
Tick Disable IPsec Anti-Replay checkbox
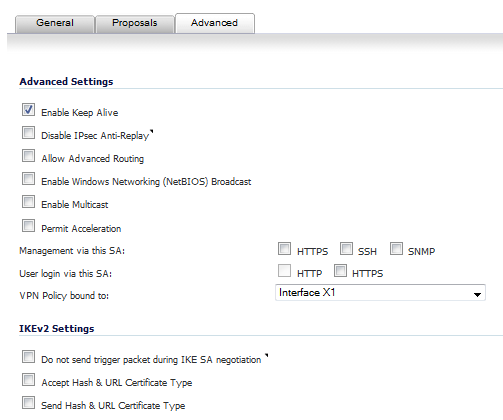click(28, 133)
